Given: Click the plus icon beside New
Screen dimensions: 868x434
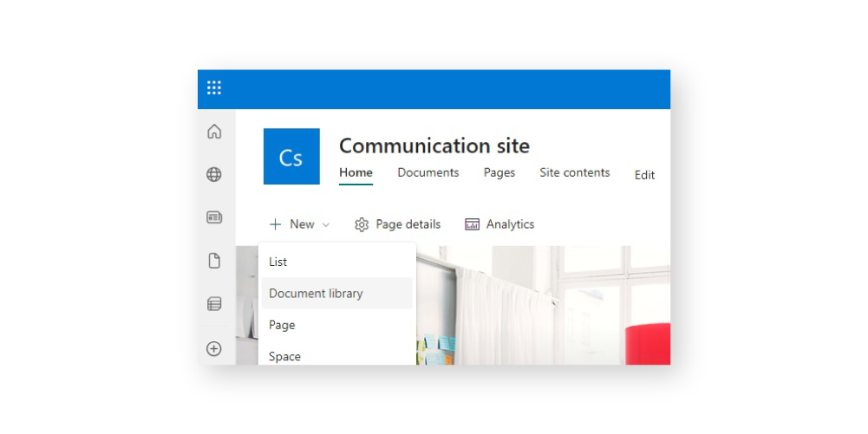Looking at the screenshot, I should click(275, 223).
